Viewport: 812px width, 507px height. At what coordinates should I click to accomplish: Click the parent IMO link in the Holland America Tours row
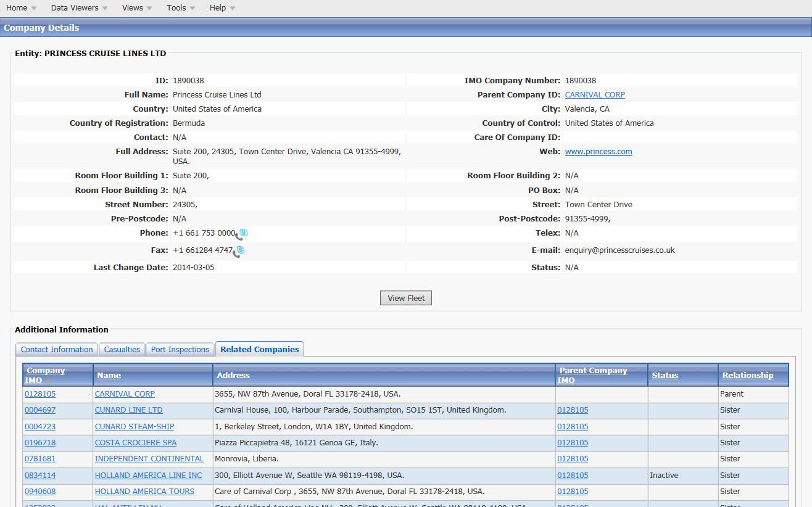(x=573, y=492)
